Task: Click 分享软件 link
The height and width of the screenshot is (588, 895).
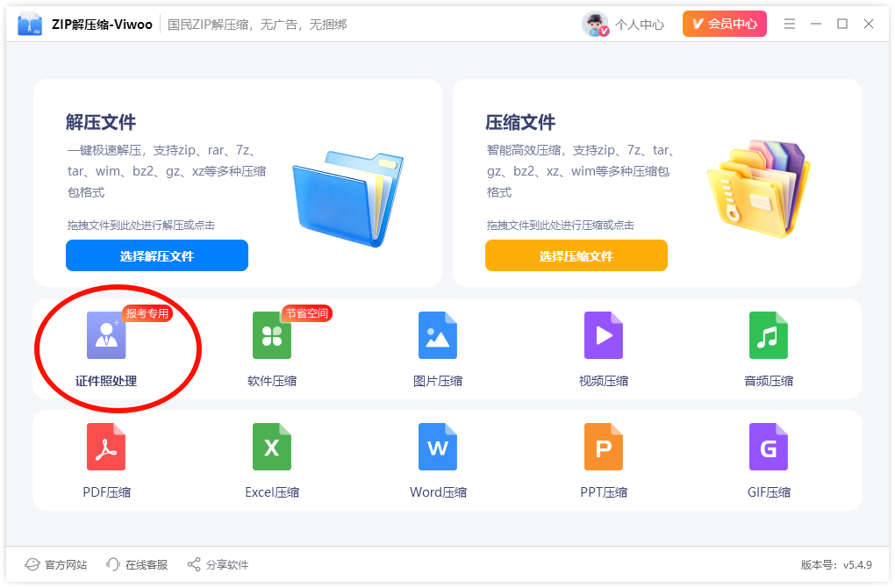Action: pyautogui.click(x=227, y=564)
